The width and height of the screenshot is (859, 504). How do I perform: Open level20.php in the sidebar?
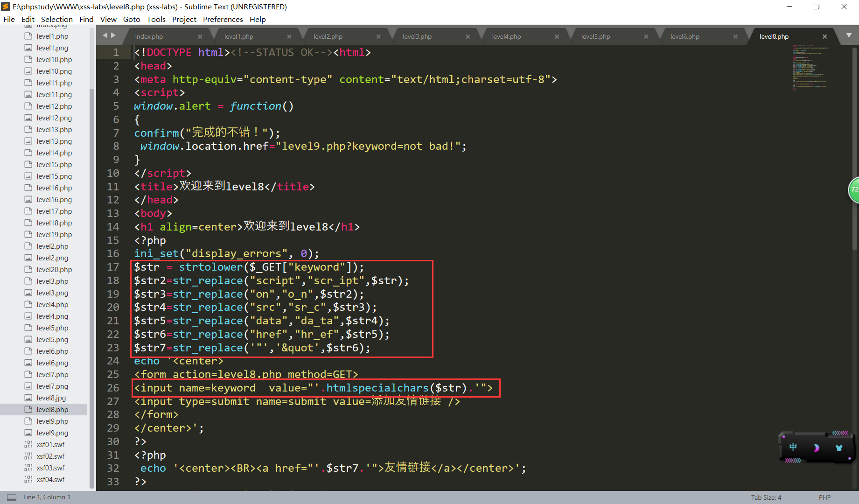click(x=54, y=269)
